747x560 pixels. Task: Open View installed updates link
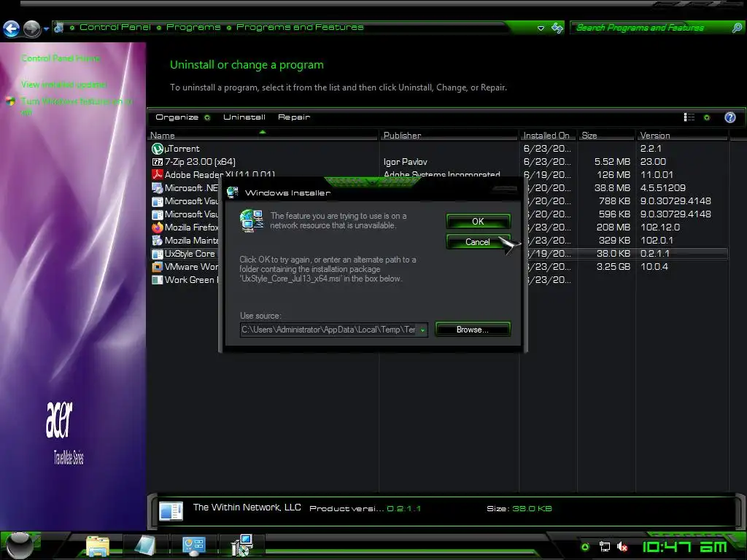[x=64, y=85]
